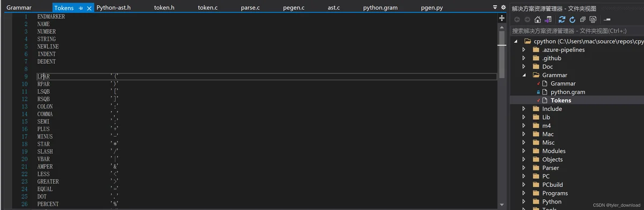Open the tab window settings gear icon
Viewport: 644px width, 210px height.
point(503,8)
